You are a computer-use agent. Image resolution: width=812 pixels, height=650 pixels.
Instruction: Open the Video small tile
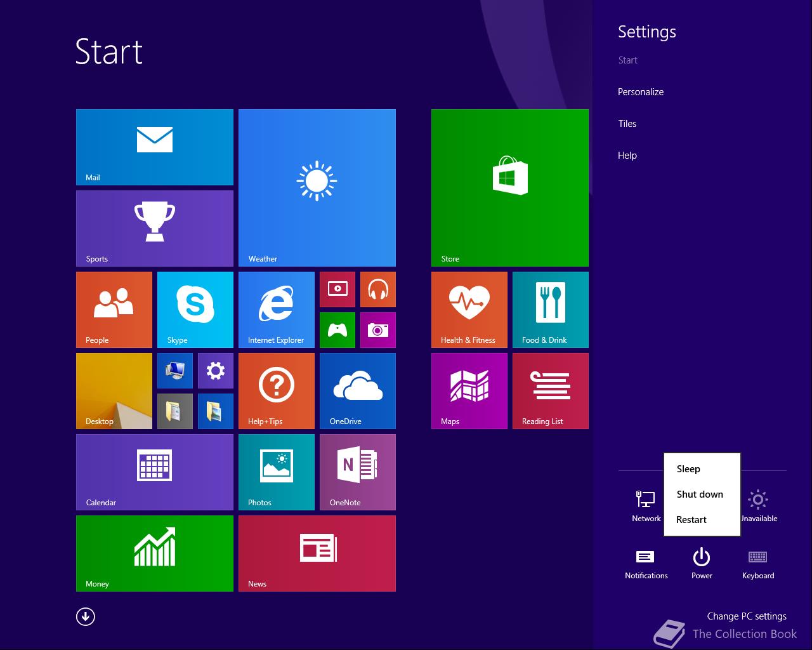coord(337,289)
